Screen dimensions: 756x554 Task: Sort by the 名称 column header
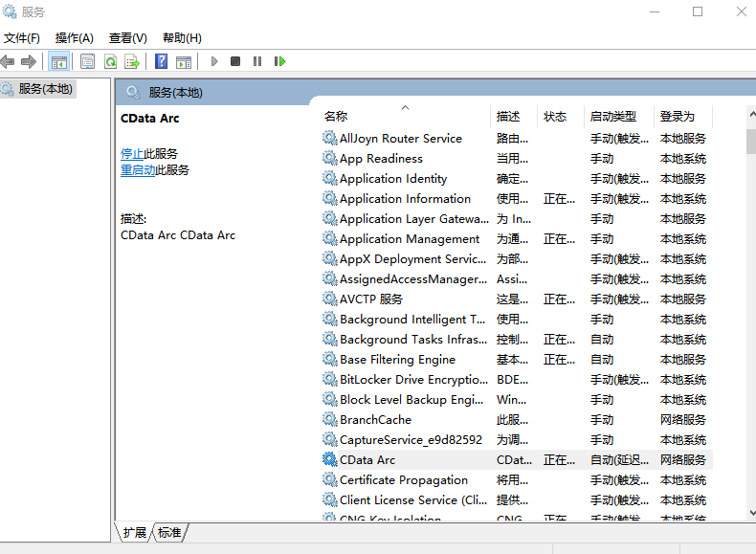[x=336, y=116]
